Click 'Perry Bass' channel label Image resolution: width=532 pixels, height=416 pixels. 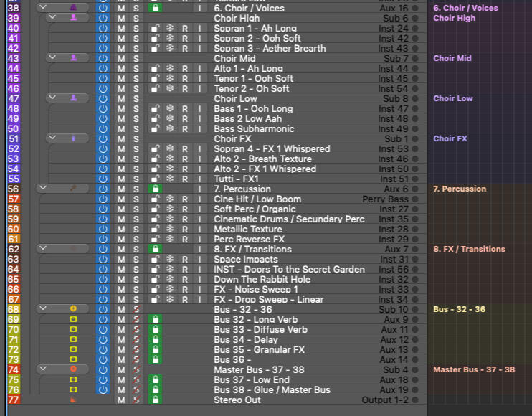coord(385,199)
